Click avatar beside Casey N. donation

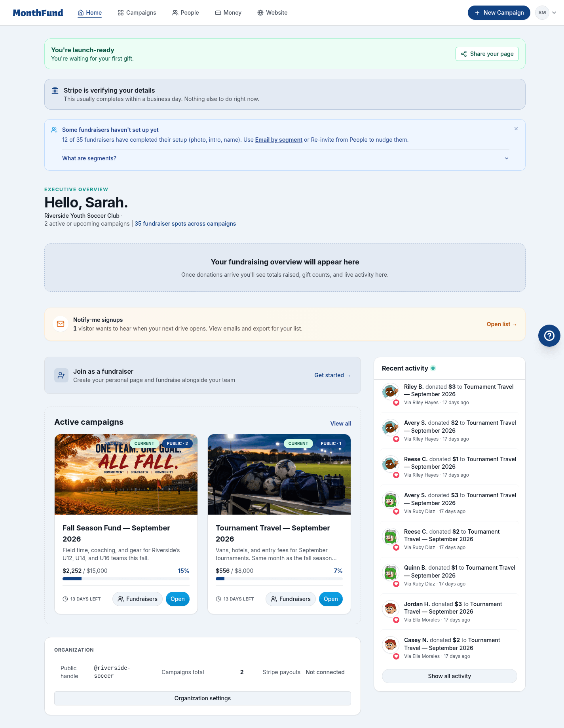point(391,645)
